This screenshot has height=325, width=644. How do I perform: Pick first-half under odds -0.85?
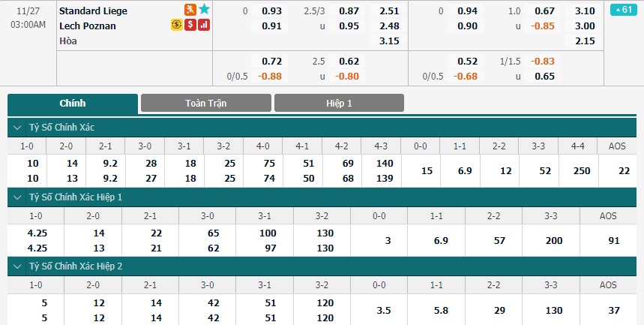click(x=542, y=26)
